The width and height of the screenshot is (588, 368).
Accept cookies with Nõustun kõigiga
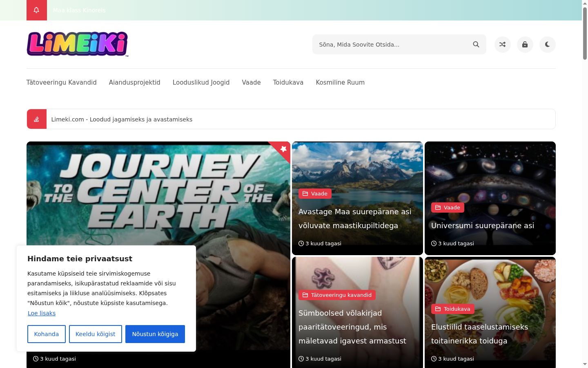pyautogui.click(x=155, y=334)
